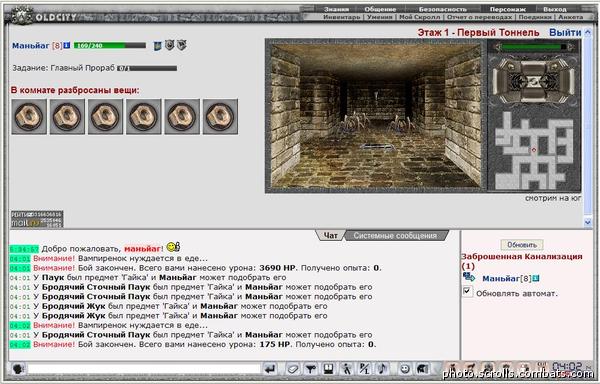
Task: Click the dungeon maze minimap
Action: (x=534, y=150)
